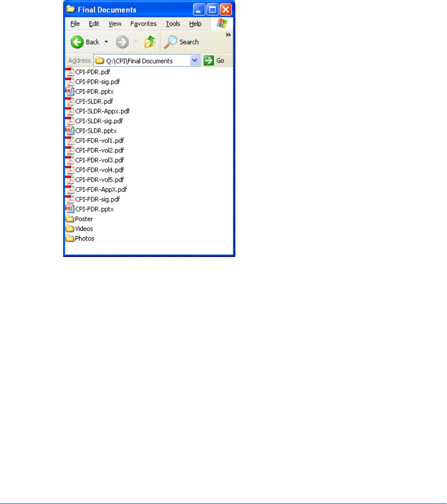Open the View menu
447x504 pixels.
click(115, 24)
